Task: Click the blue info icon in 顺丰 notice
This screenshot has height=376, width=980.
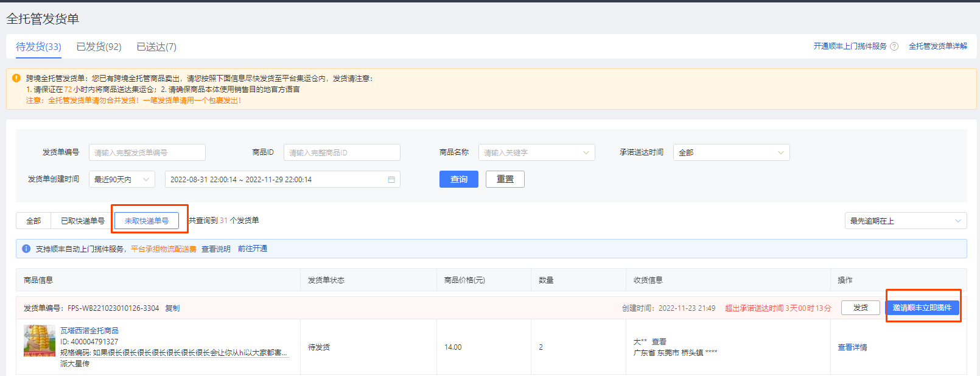Action: [x=26, y=249]
